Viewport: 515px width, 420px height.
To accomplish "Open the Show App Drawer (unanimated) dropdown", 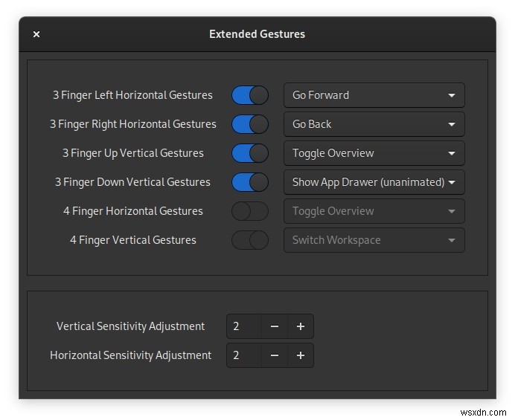I will pos(374,182).
